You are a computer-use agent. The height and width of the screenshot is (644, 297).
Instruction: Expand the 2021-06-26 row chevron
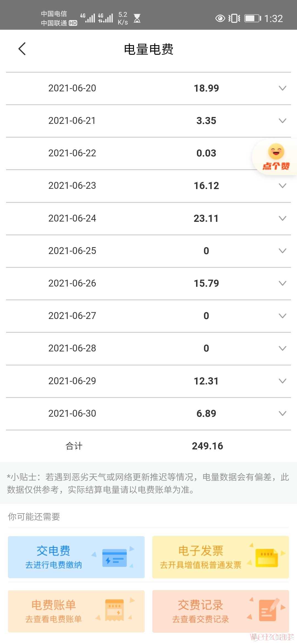(x=282, y=283)
